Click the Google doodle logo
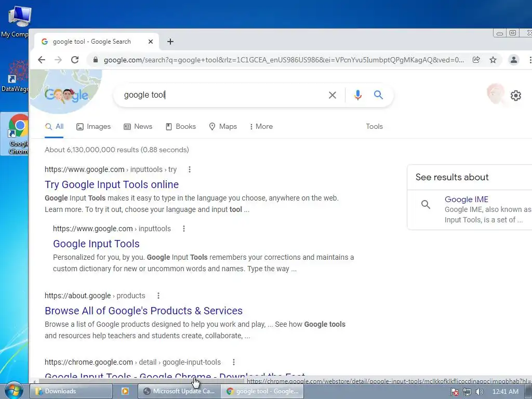 coord(66,95)
